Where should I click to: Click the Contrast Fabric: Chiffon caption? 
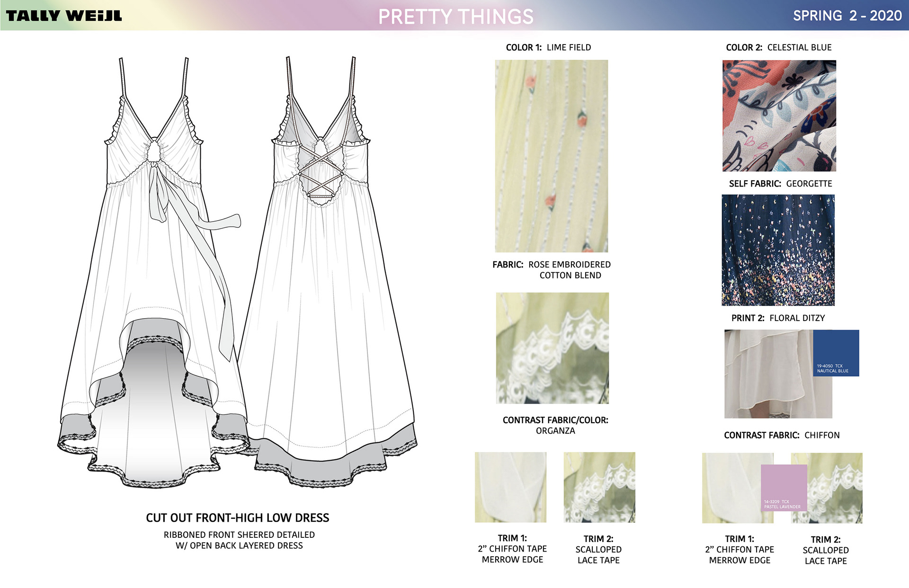[x=781, y=435]
